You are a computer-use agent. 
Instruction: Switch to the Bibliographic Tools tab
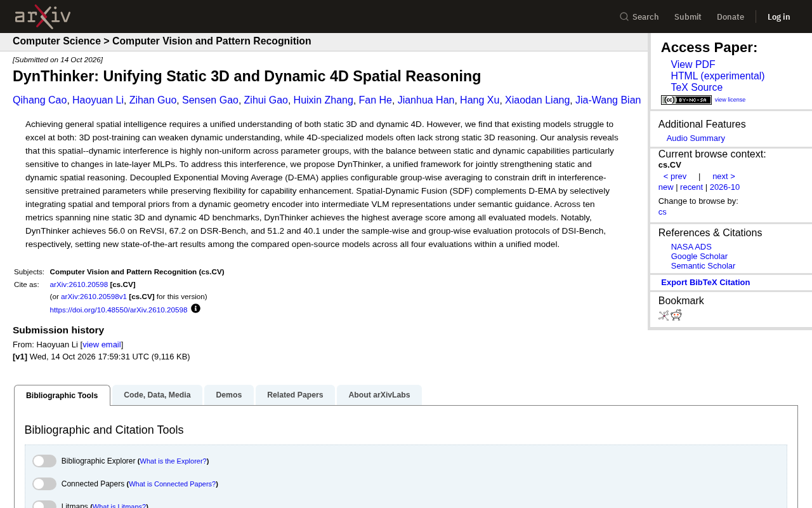62,396
